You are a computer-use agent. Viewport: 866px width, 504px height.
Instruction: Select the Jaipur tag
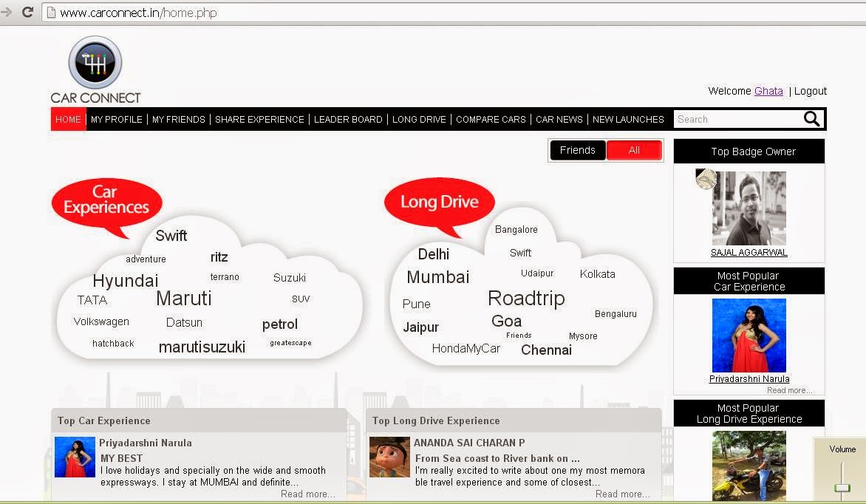pyautogui.click(x=421, y=327)
